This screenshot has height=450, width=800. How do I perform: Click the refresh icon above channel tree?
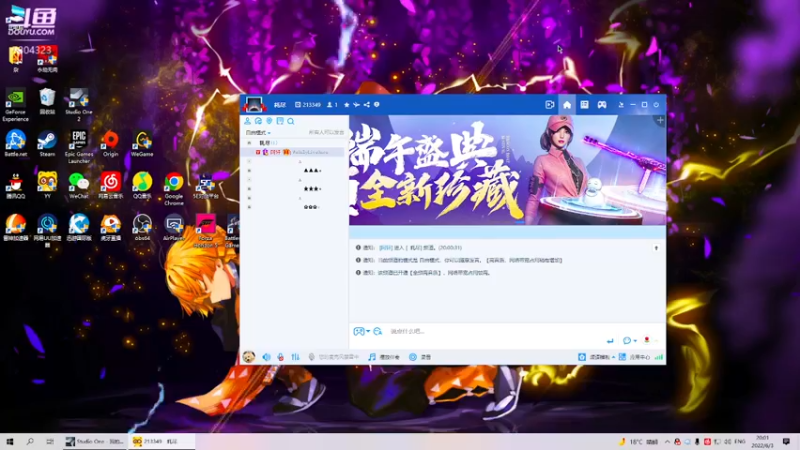(x=258, y=121)
